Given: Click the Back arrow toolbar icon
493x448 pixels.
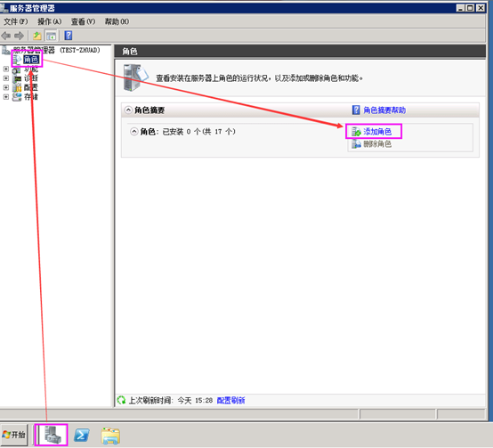Looking at the screenshot, I should coord(5,36).
